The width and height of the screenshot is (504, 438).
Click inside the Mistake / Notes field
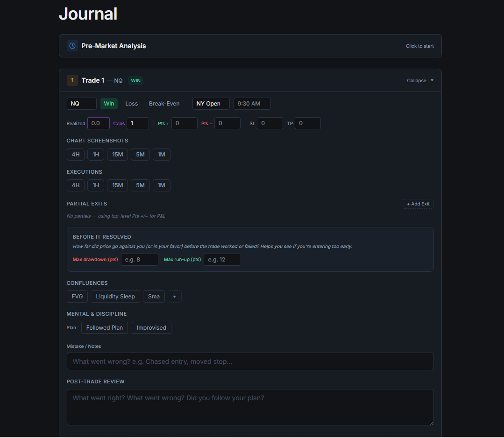[x=250, y=361]
